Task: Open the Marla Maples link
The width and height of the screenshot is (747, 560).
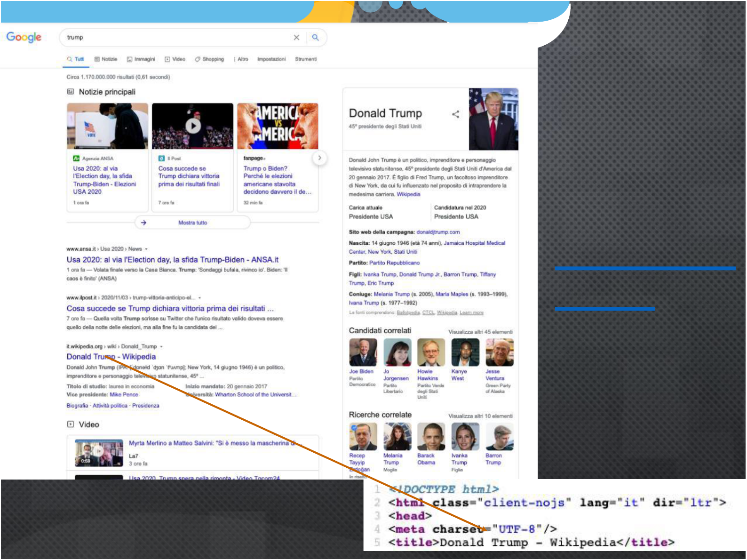Action: click(452, 294)
